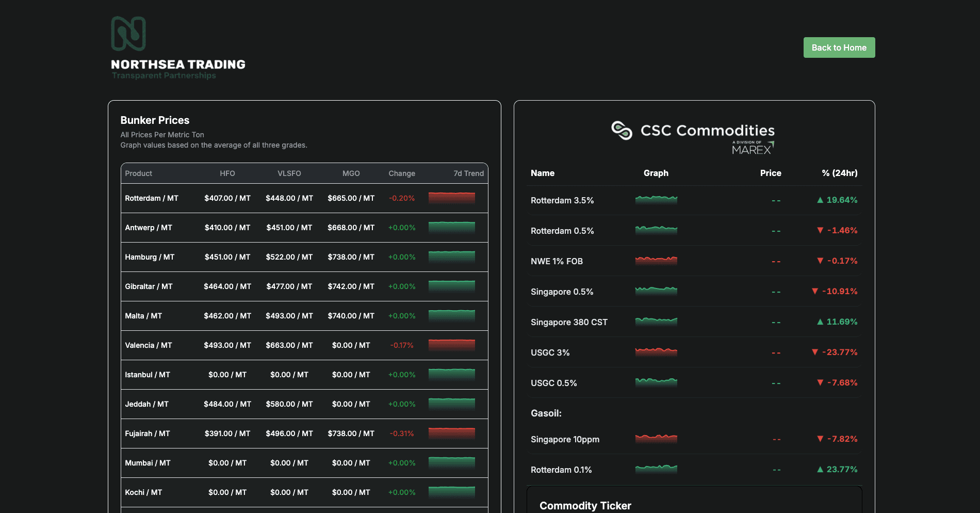Select the Valencia / MT product row label
This screenshot has width=980, height=513.
(149, 345)
